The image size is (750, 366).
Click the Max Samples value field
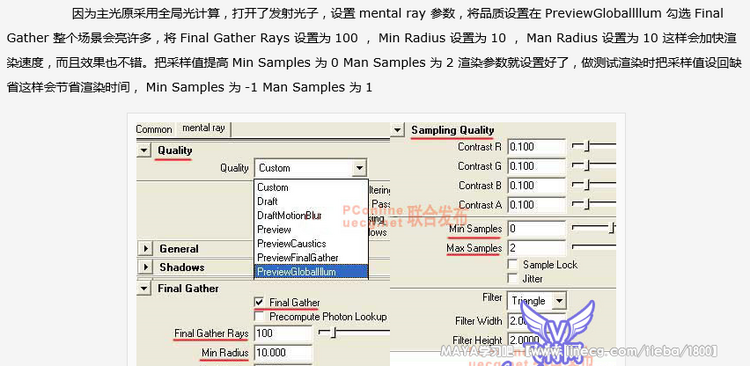[537, 248]
